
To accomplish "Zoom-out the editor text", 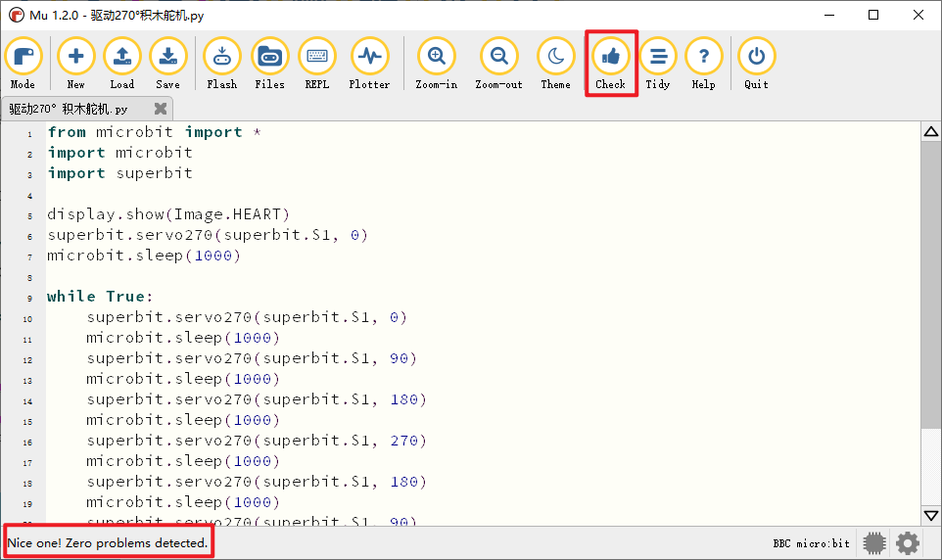I will [498, 63].
